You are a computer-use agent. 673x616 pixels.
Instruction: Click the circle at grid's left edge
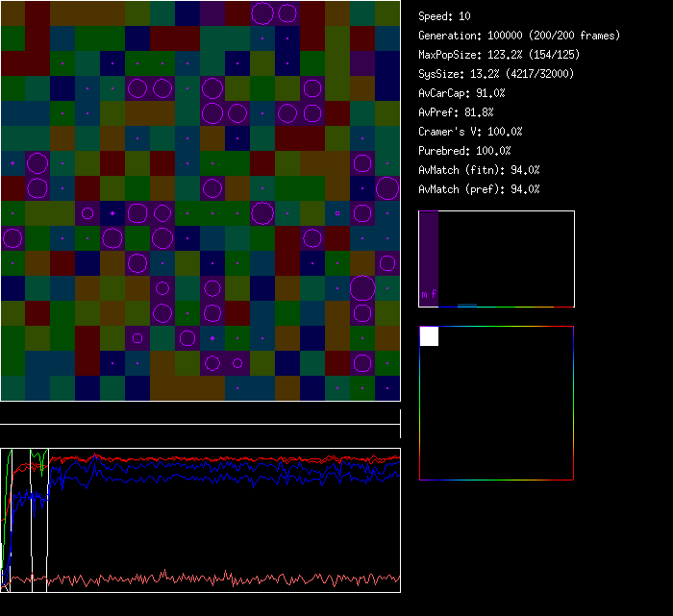point(12,237)
